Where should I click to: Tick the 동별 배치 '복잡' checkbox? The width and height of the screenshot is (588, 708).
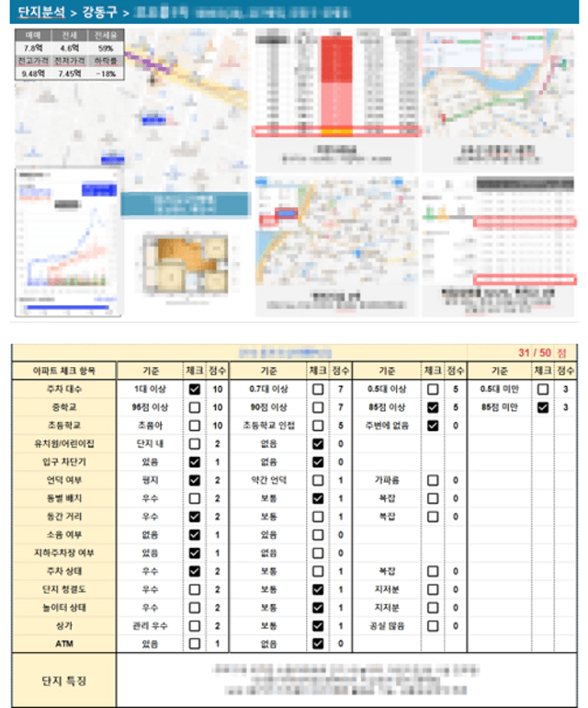pyautogui.click(x=433, y=498)
